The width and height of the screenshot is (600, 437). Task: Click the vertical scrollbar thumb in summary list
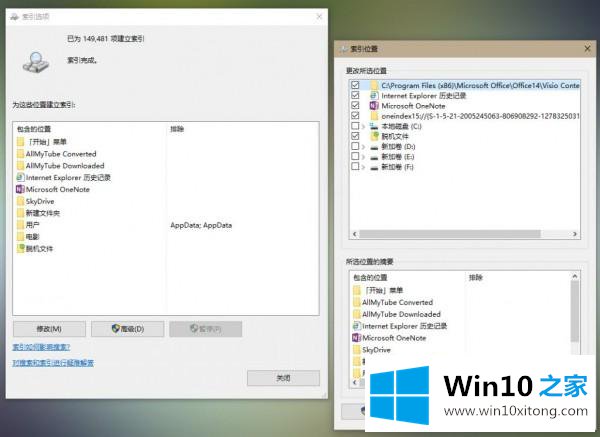pos(575,311)
